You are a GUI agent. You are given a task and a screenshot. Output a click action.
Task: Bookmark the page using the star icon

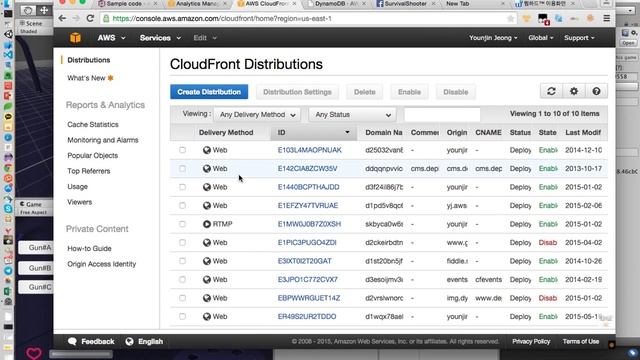tap(510, 18)
